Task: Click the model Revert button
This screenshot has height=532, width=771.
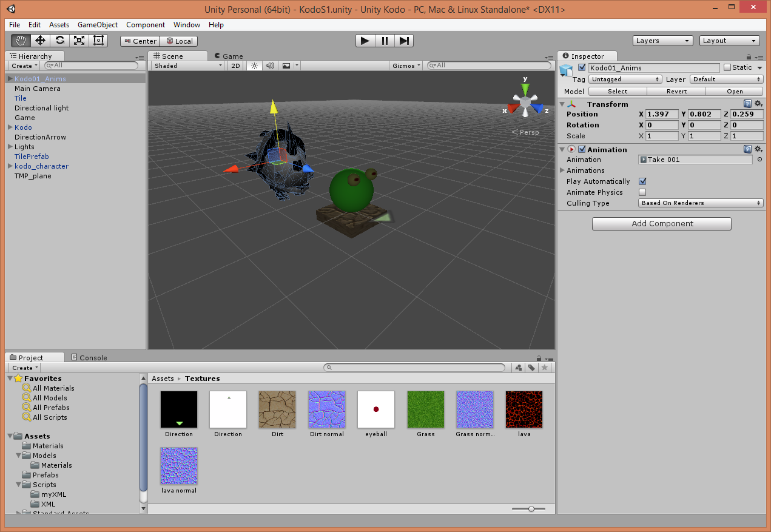Action: tap(676, 91)
